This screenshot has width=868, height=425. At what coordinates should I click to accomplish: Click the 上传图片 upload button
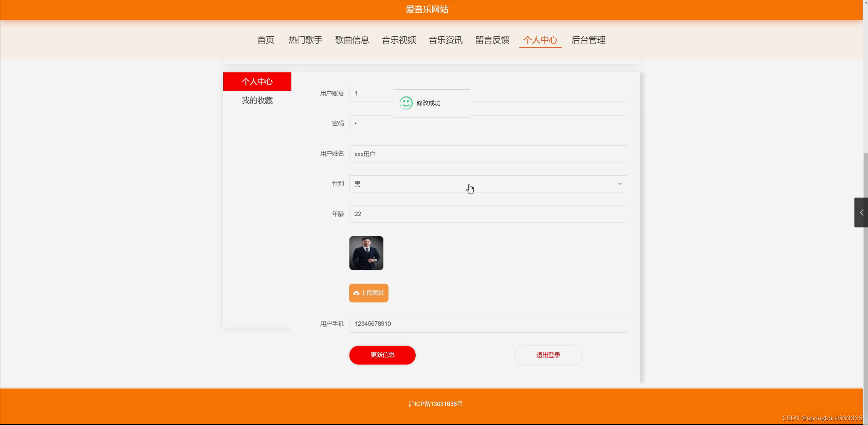369,293
